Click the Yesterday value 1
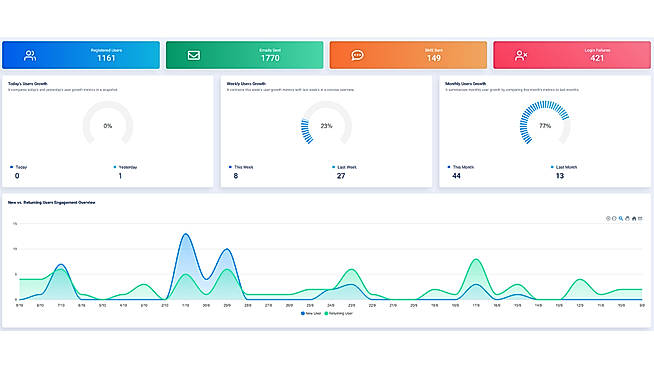This screenshot has width=654, height=368. tap(120, 176)
